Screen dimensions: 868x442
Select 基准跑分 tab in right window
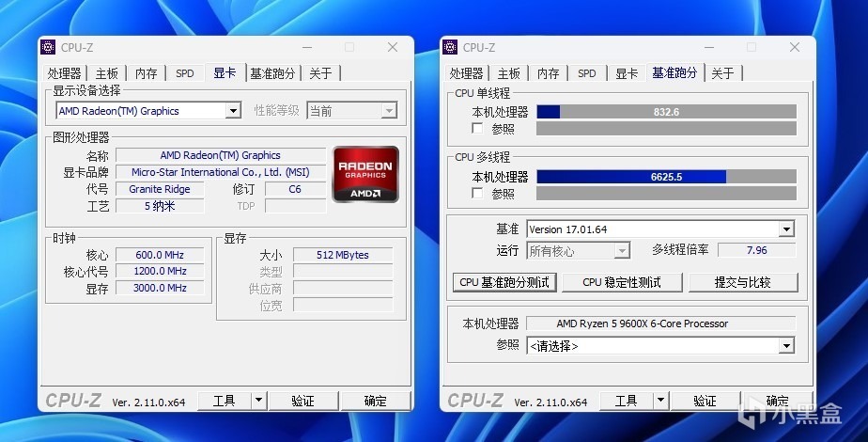coord(674,72)
